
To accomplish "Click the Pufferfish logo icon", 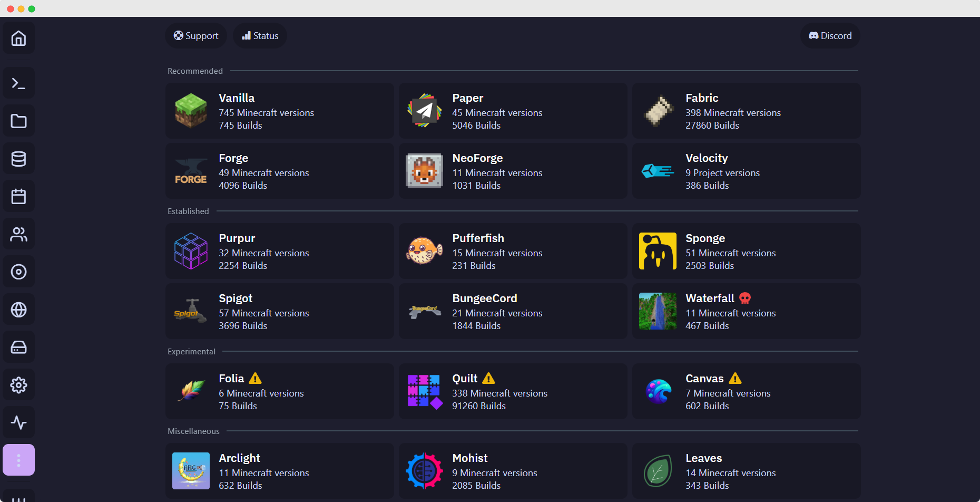I will tap(424, 251).
